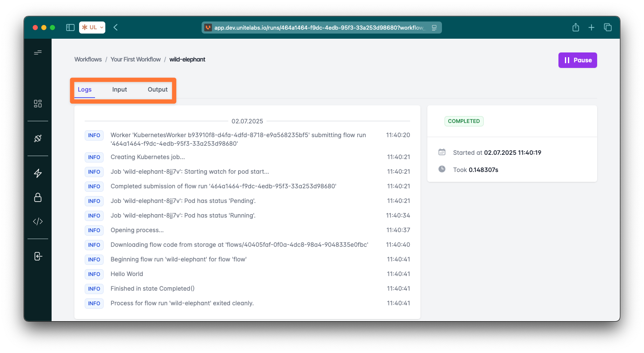The height and width of the screenshot is (353, 644).
Task: Click the reader view icon in address bar
Action: [x=434, y=28]
